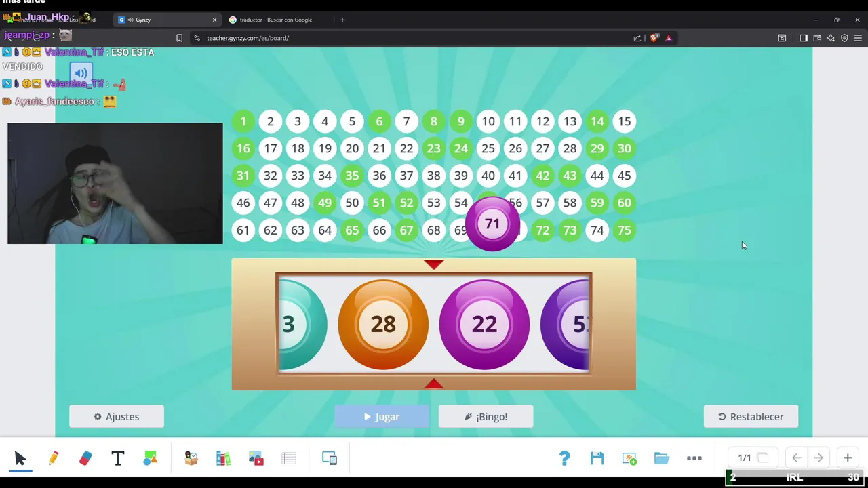The height and width of the screenshot is (488, 868).
Task: Go to the next board page
Action: pos(818,458)
